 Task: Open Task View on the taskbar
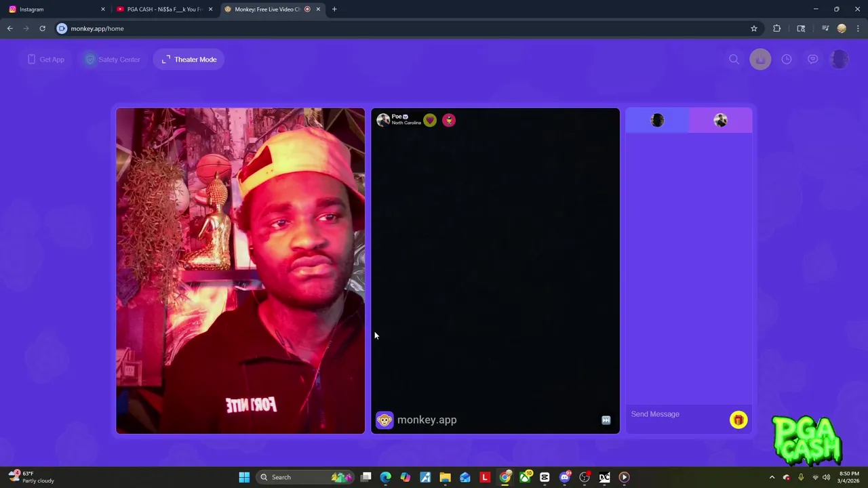tap(366, 477)
